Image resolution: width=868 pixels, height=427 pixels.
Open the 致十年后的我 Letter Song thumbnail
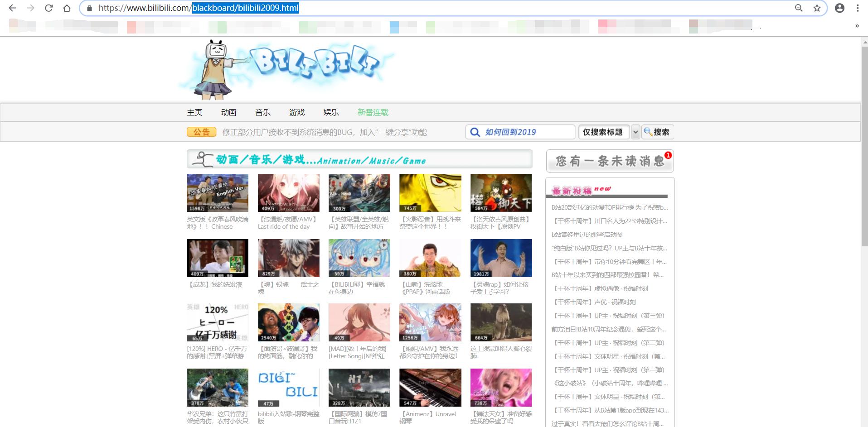tap(359, 322)
